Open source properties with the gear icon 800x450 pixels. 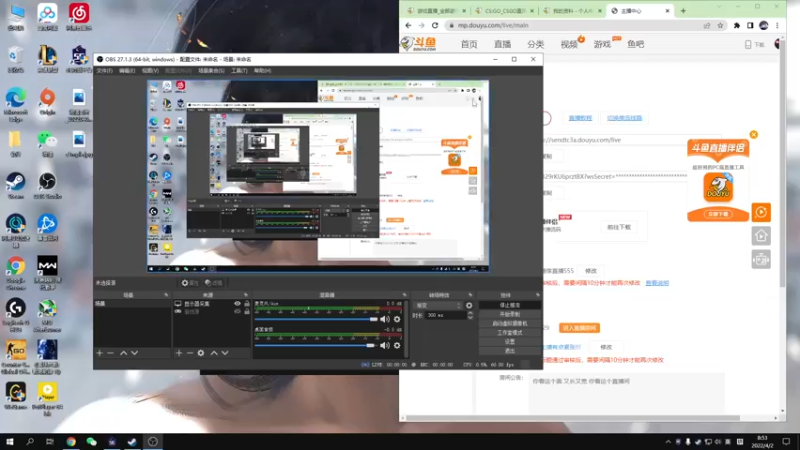pyautogui.click(x=201, y=353)
